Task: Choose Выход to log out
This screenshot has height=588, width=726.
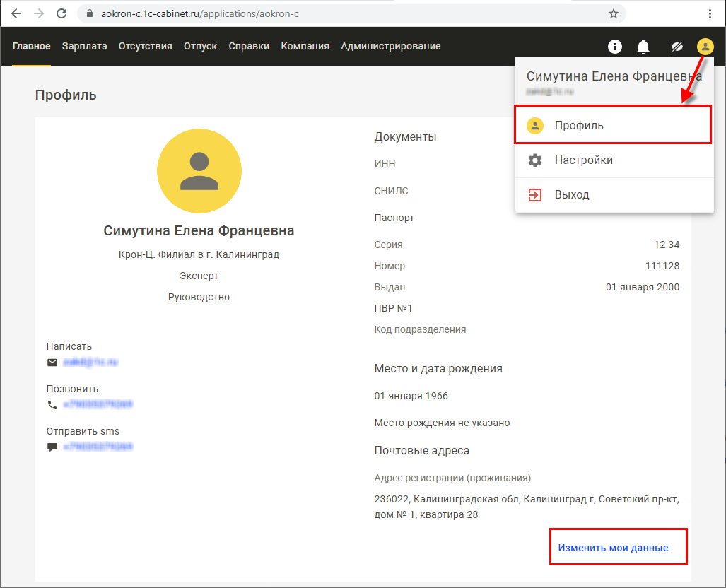Action: [x=571, y=194]
